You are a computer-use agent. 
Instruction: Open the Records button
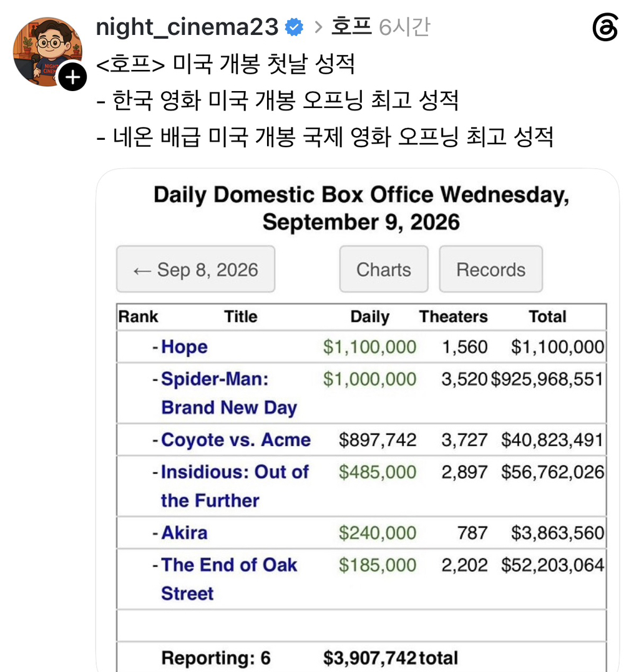490,269
